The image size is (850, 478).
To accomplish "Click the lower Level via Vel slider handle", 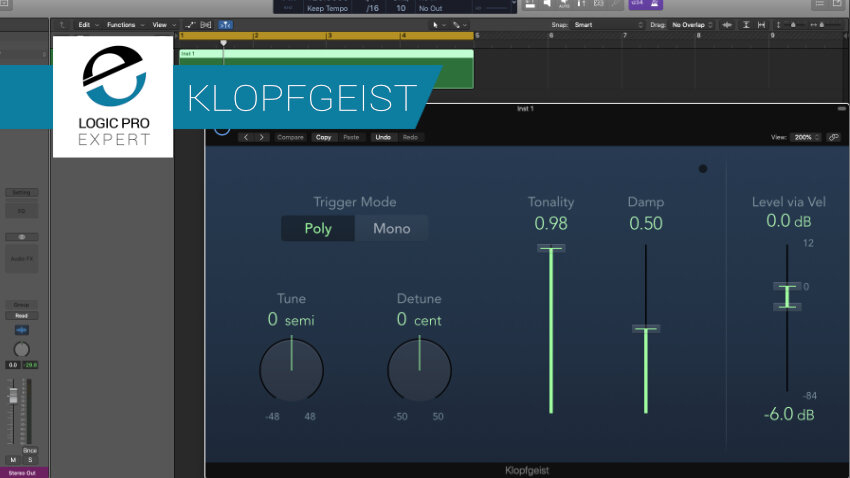I will (787, 307).
